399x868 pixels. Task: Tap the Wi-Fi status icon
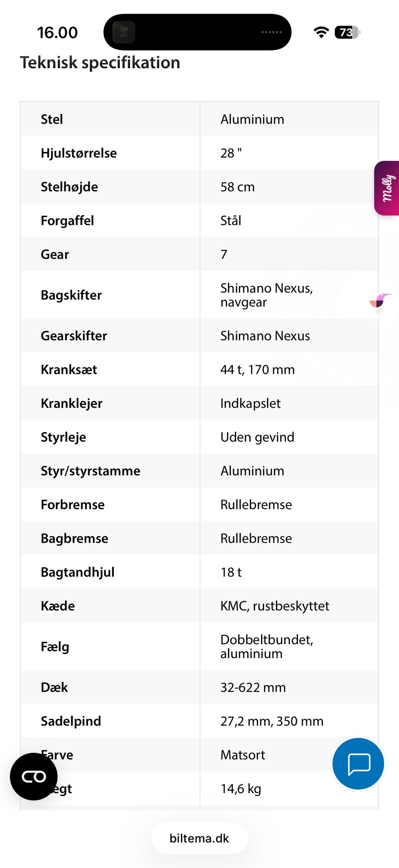[x=321, y=32]
